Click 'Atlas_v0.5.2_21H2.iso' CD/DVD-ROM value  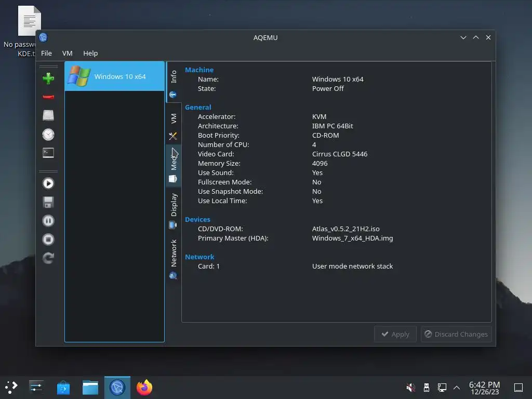345,229
